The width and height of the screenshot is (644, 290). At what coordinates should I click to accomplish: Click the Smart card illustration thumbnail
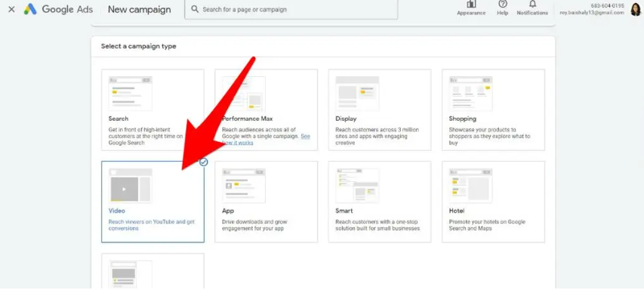(357, 186)
